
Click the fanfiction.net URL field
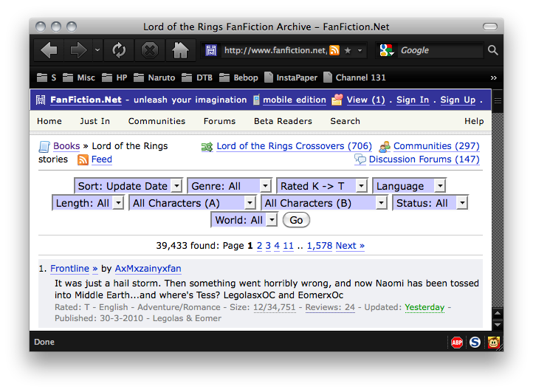tap(275, 50)
